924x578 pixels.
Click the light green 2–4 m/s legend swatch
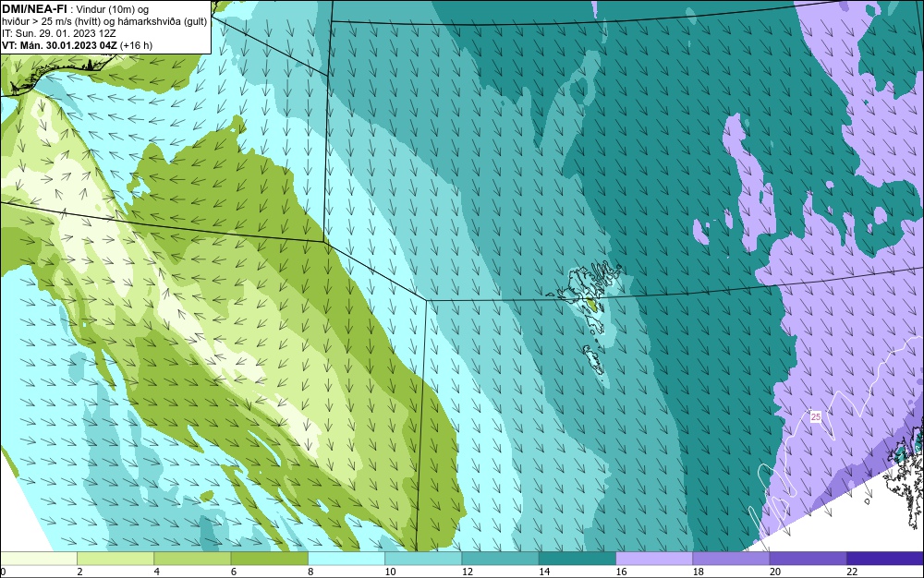point(115,559)
